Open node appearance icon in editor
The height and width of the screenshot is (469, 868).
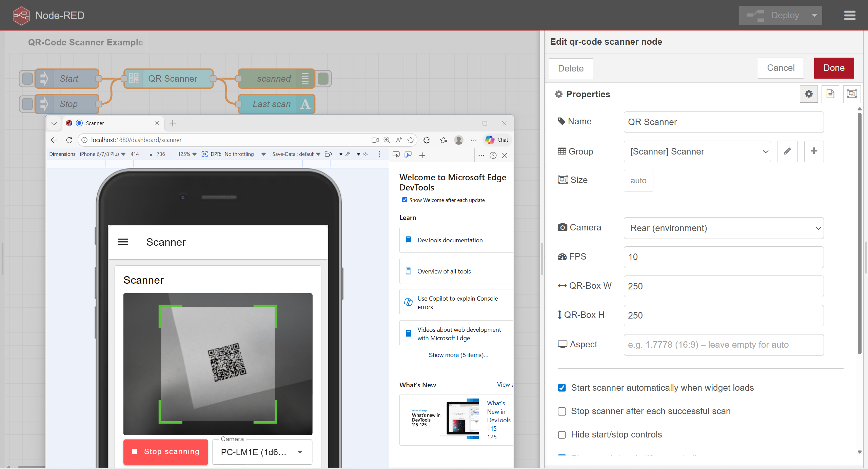[852, 94]
